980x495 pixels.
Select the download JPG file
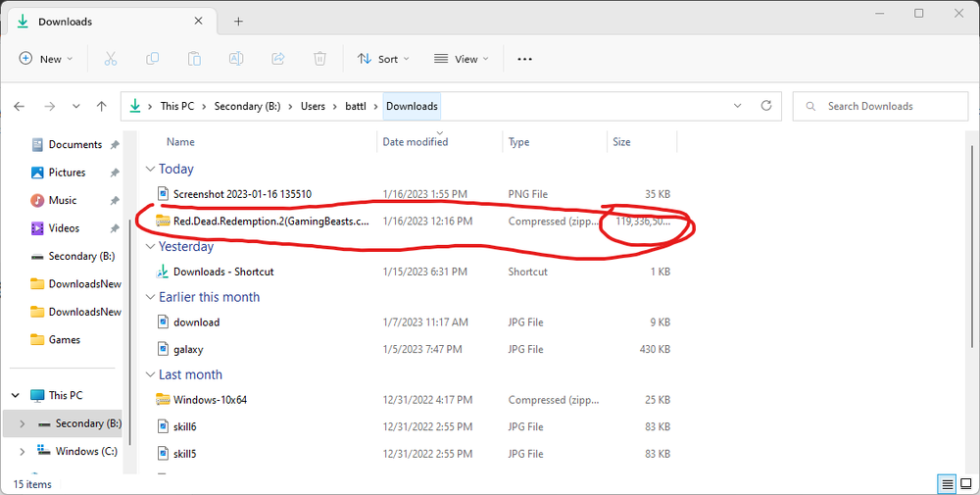(196, 322)
